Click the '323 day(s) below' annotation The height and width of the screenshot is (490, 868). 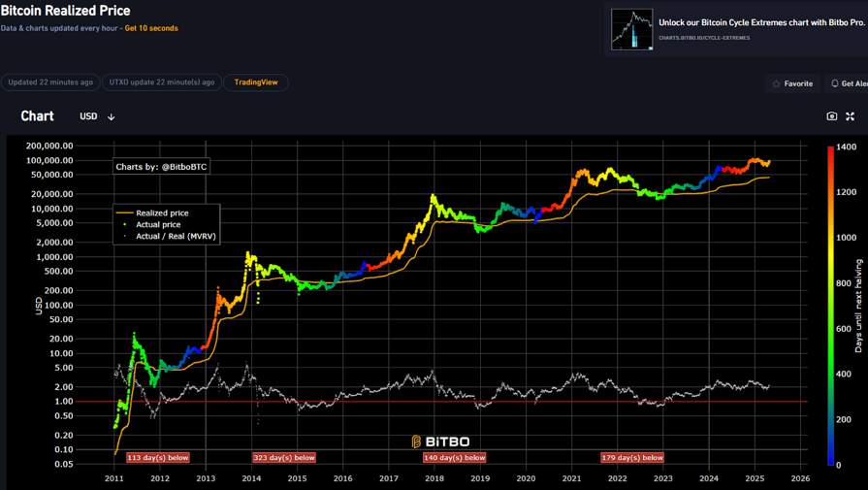pyautogui.click(x=284, y=457)
